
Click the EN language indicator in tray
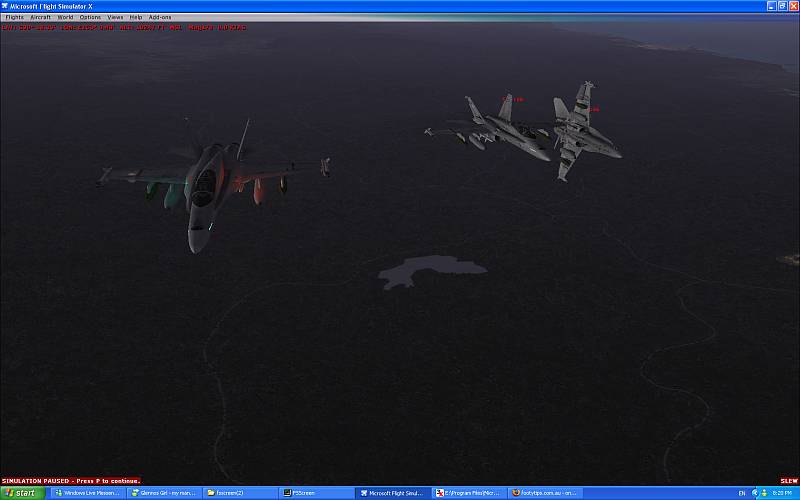coord(742,493)
